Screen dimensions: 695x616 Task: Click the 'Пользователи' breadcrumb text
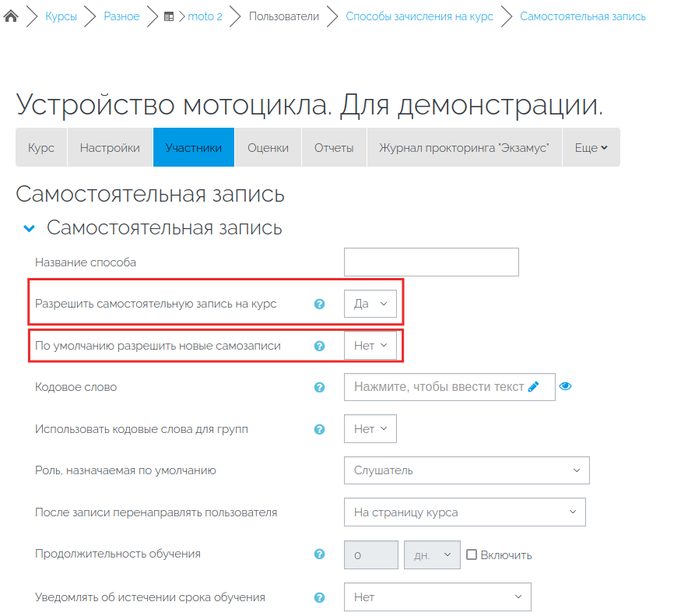[x=284, y=16]
